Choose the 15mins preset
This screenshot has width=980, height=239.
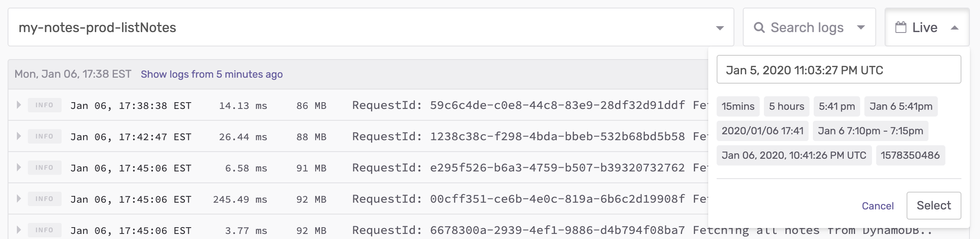738,106
